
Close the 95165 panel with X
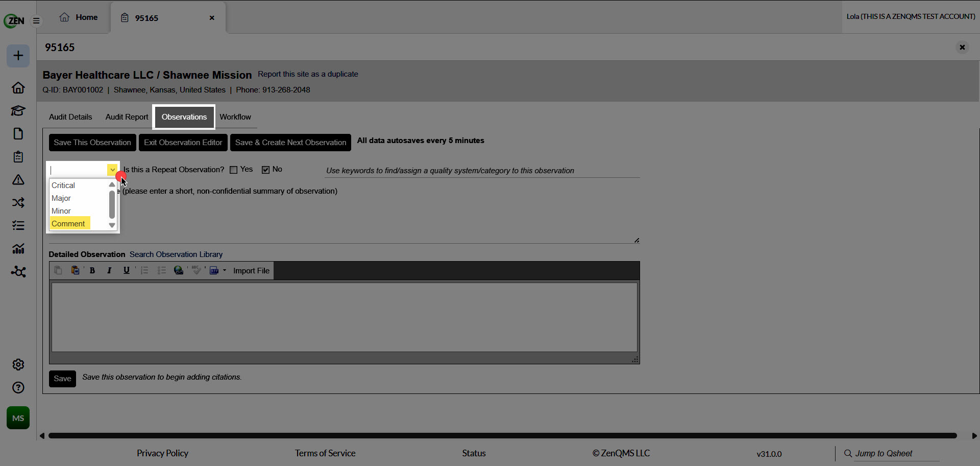(962, 47)
